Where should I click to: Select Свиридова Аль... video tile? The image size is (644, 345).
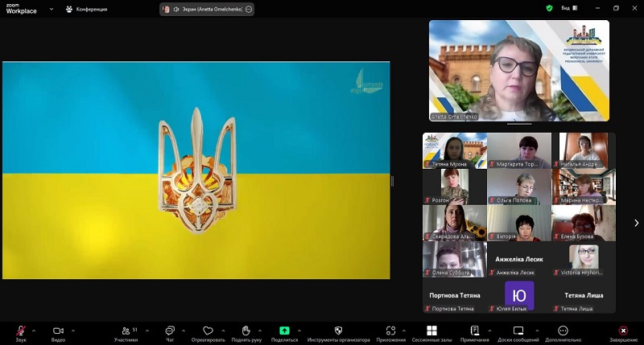[455, 223]
